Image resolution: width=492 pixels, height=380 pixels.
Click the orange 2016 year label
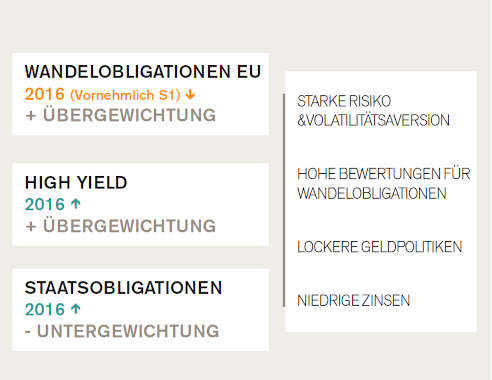45,94
